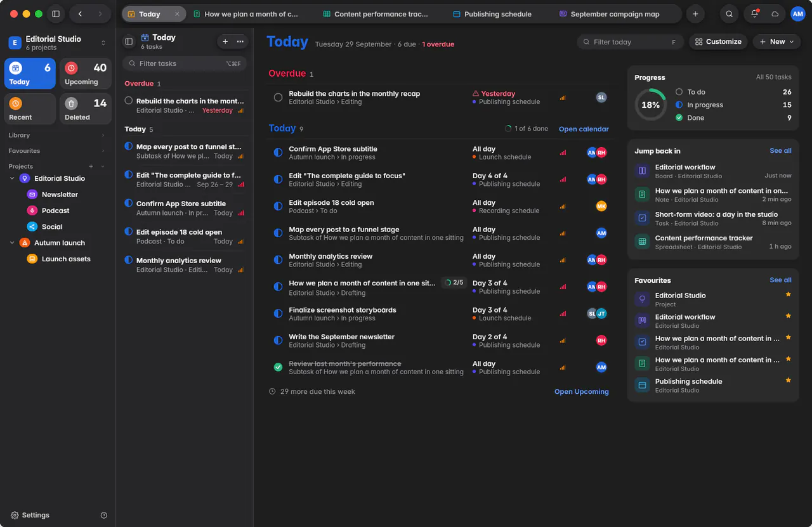Screen dimensions: 812x527
Task: Open the Social project icon
Action: pos(32,226)
